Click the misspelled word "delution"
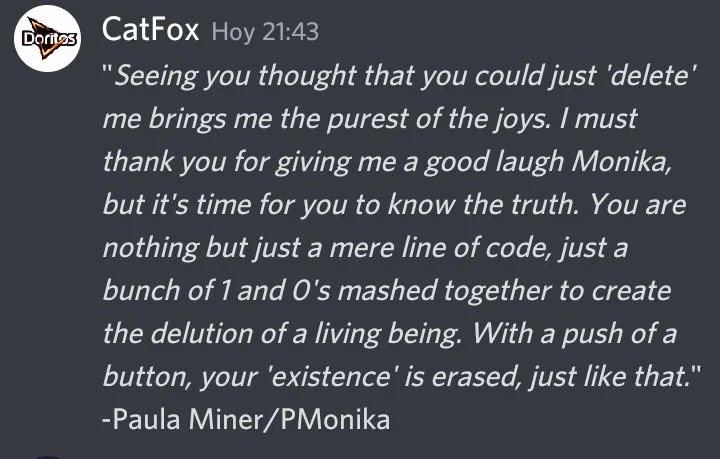This screenshot has width=720, height=459. coord(201,334)
